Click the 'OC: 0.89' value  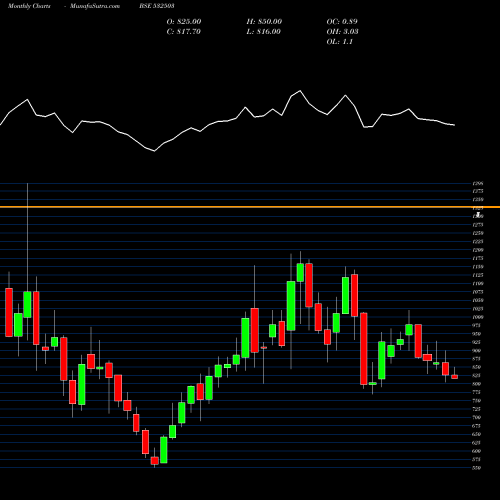pyautogui.click(x=342, y=22)
